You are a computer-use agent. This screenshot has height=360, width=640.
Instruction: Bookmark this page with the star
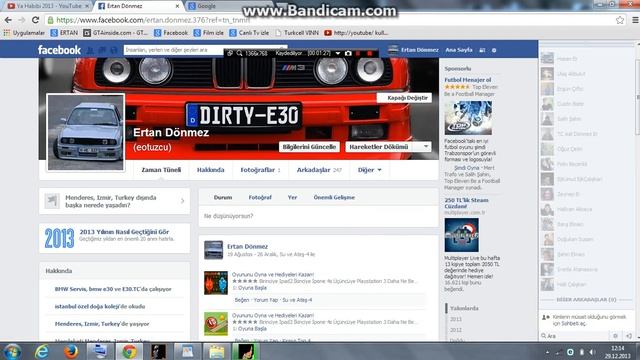coord(620,20)
